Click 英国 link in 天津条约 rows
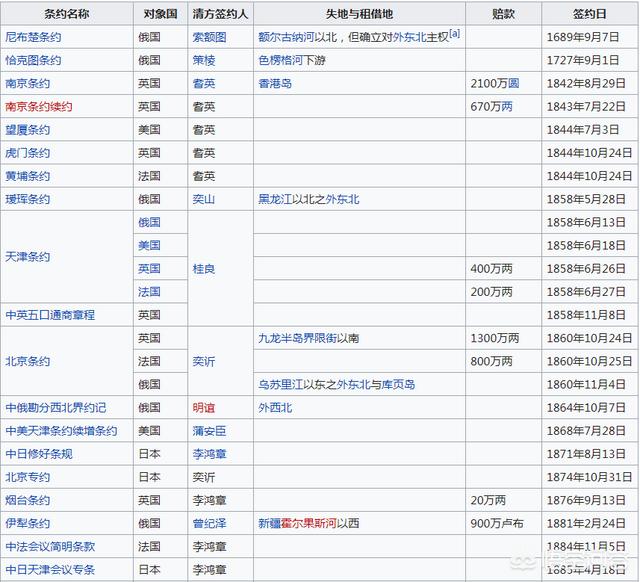Viewport: 640px width, 582px height. pos(149,269)
